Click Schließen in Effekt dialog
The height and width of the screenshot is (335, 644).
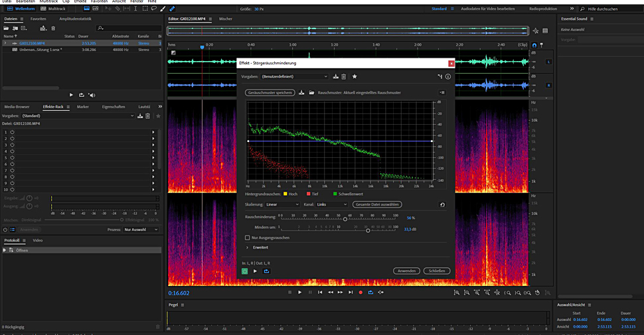pos(437,271)
